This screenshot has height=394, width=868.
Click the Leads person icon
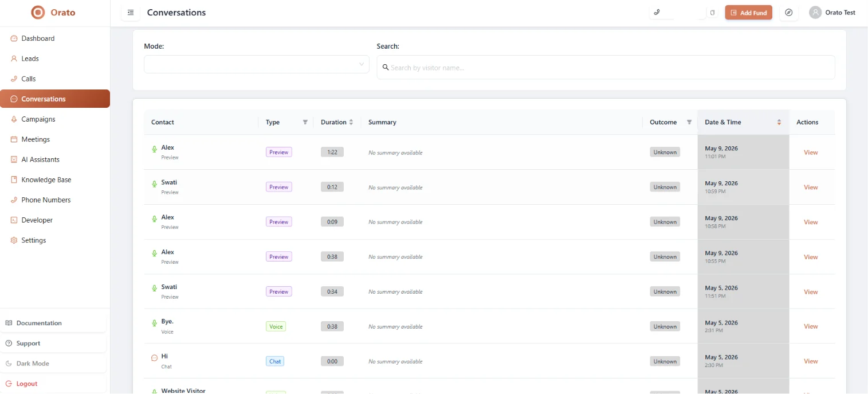[x=14, y=58]
